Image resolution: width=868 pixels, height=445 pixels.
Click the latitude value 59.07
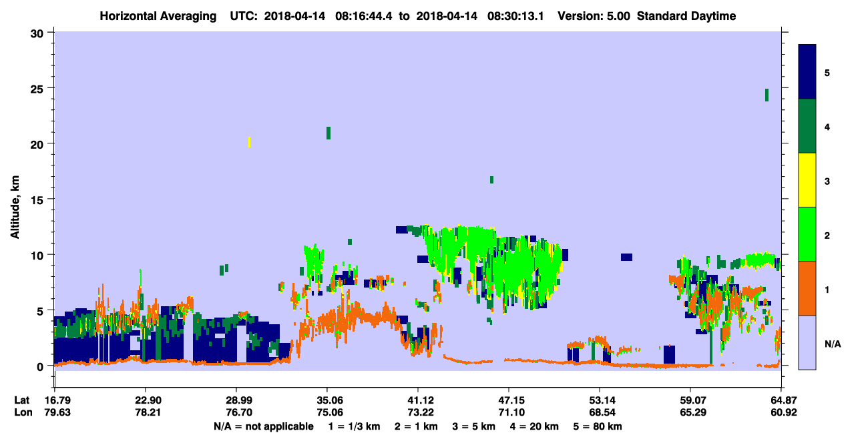click(690, 400)
